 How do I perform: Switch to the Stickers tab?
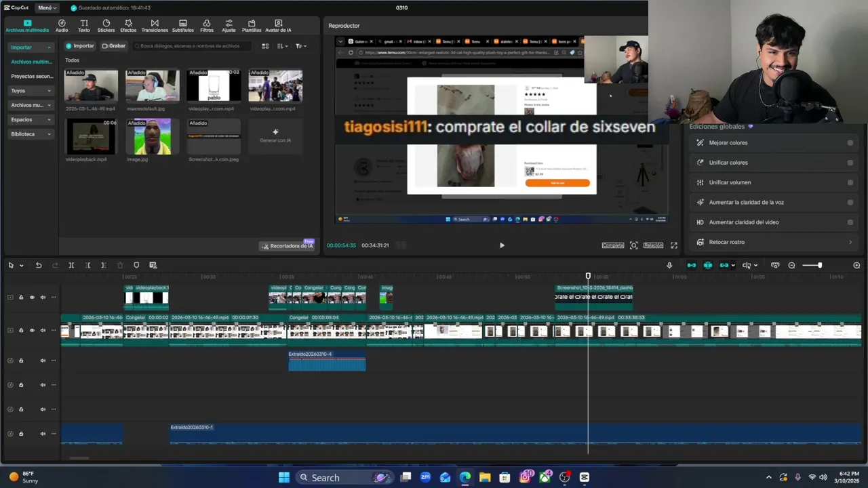coord(106,26)
